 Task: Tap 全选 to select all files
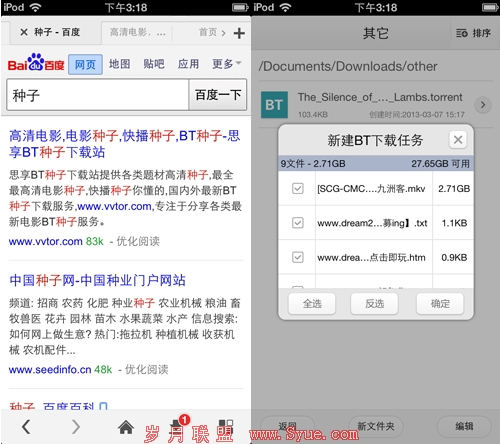click(x=312, y=304)
